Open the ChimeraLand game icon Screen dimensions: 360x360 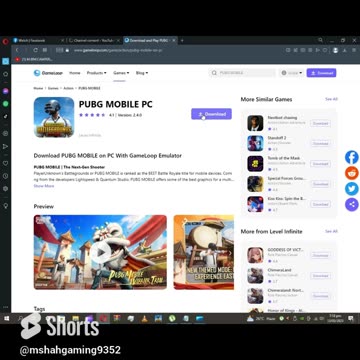coord(255,276)
